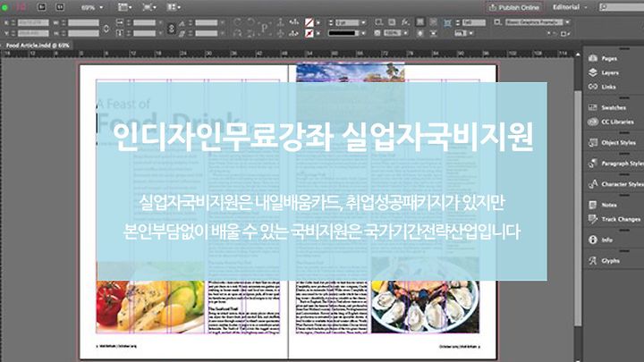Click the H height field

83,33
